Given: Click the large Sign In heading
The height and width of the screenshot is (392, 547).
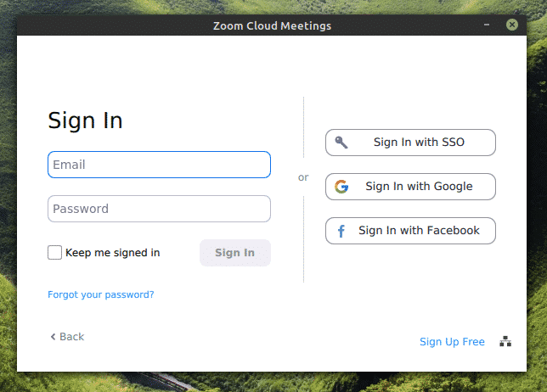Looking at the screenshot, I should (x=85, y=120).
